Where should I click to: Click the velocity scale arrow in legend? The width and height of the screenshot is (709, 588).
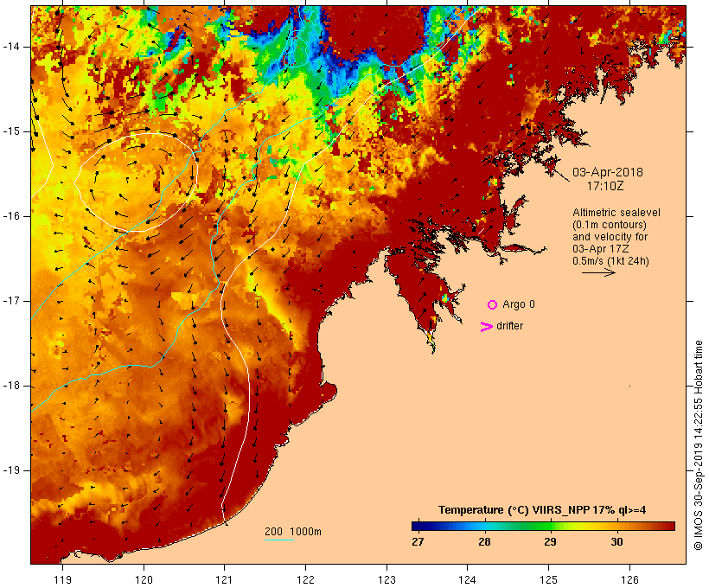[598, 272]
